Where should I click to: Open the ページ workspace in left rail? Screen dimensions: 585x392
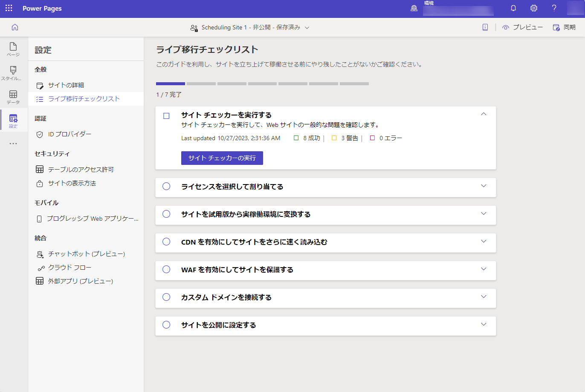13,49
